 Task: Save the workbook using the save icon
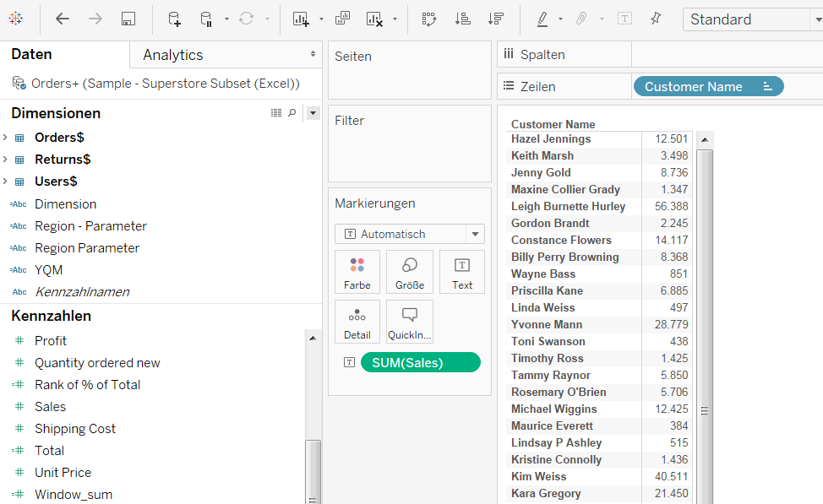129,19
